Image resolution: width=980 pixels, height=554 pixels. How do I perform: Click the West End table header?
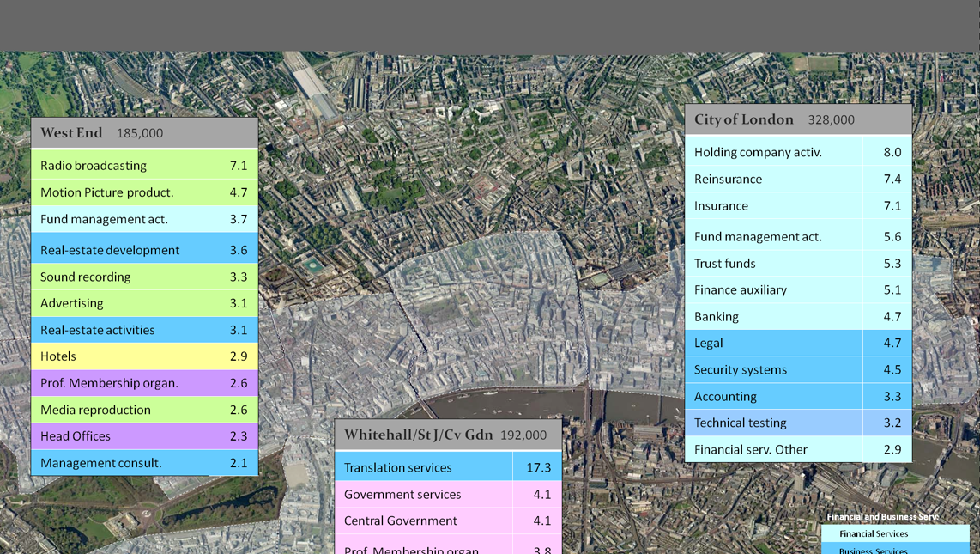pyautogui.click(x=144, y=132)
